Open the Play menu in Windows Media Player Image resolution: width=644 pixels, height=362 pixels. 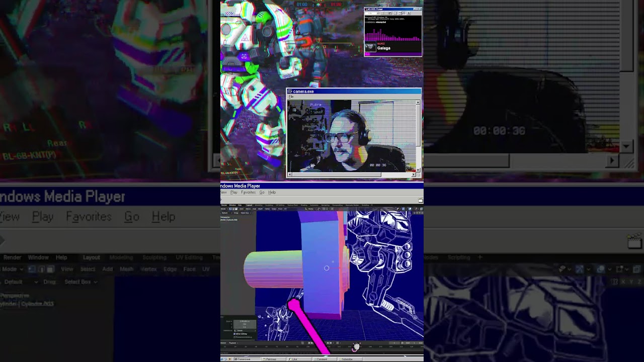[x=233, y=192]
